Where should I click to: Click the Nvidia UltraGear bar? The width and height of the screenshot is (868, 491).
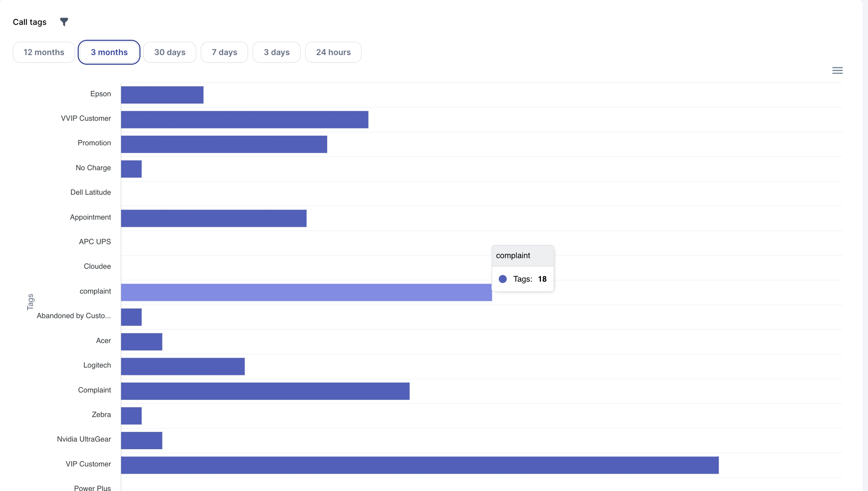(141, 441)
